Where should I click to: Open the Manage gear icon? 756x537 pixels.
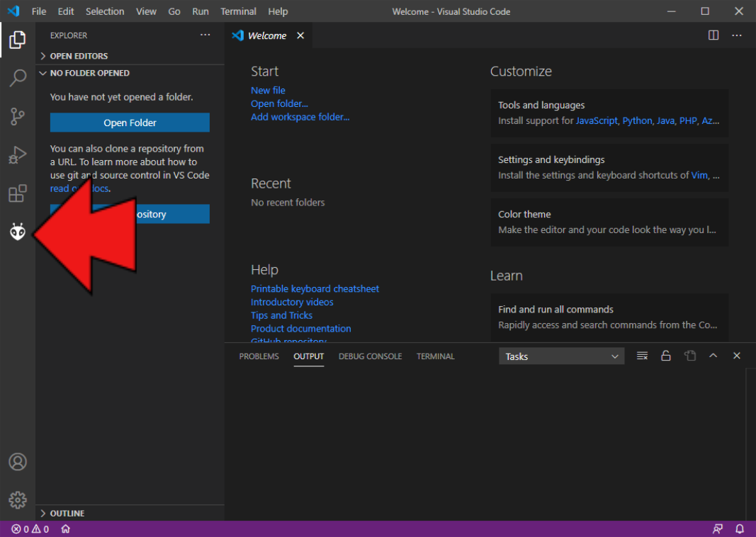(x=18, y=500)
